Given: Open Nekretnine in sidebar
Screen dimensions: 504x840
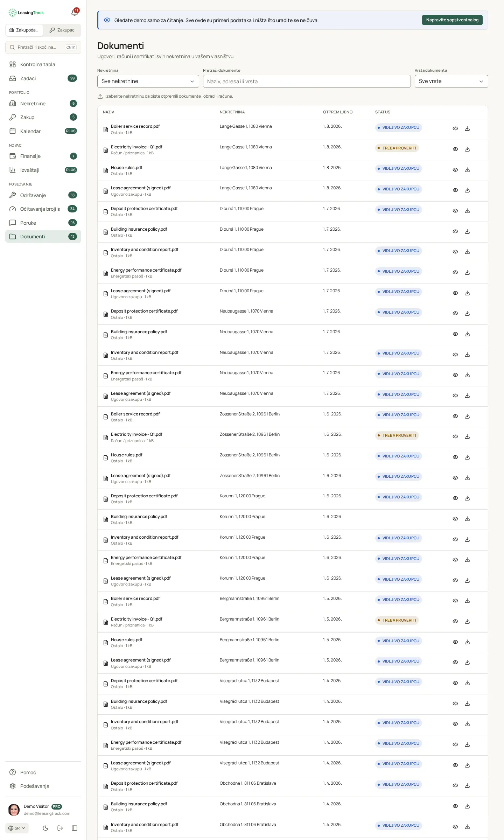Looking at the screenshot, I should click(43, 103).
